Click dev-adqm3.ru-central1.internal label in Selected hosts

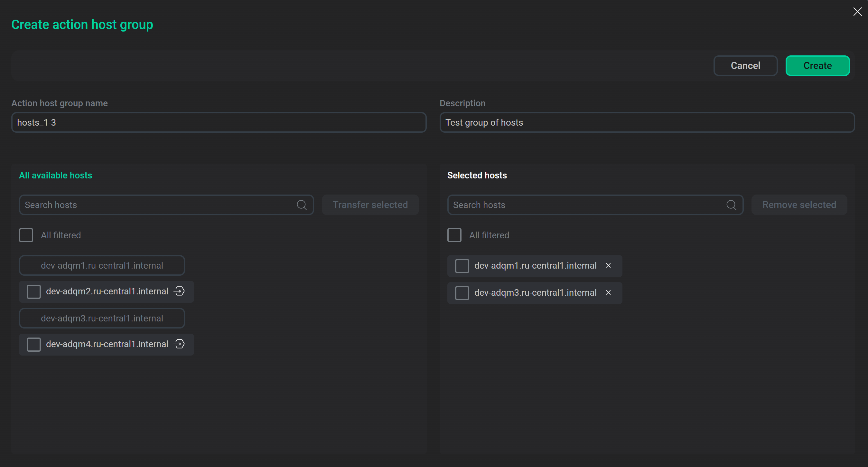point(536,292)
